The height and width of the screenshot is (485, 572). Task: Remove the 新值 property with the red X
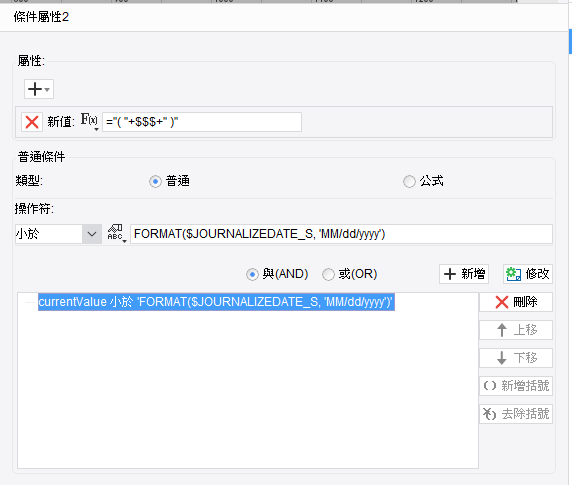click(x=32, y=122)
